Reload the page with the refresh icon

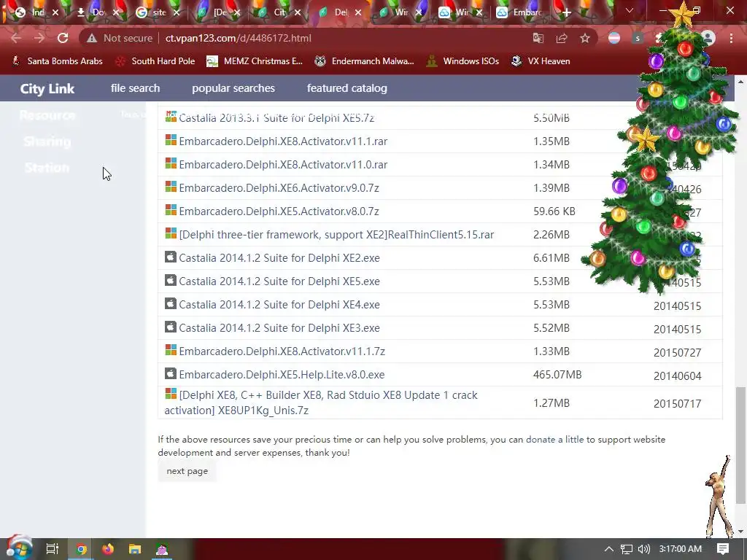[63, 38]
